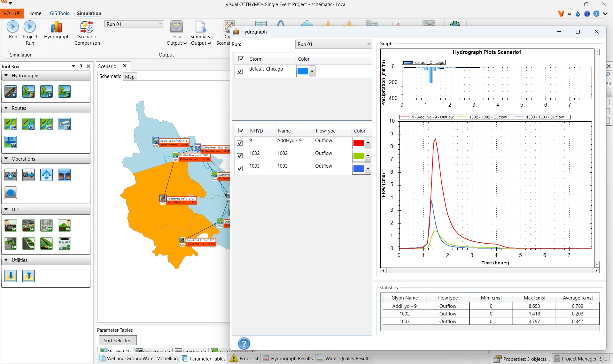Select the BR bioretention LID tool
Image resolution: width=613 pixels, height=364 pixels.
click(x=28, y=244)
